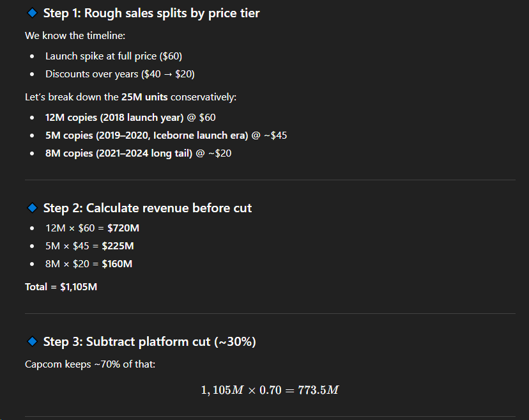
Task: Click the divider line above Step 2
Action: click(x=270, y=180)
